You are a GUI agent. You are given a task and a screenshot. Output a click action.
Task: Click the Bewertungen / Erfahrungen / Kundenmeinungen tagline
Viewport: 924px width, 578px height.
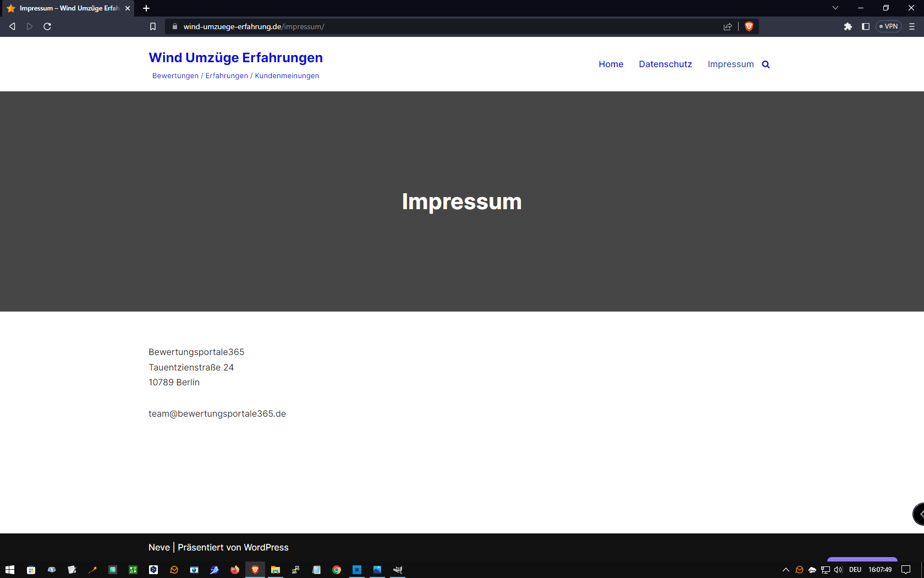click(235, 76)
